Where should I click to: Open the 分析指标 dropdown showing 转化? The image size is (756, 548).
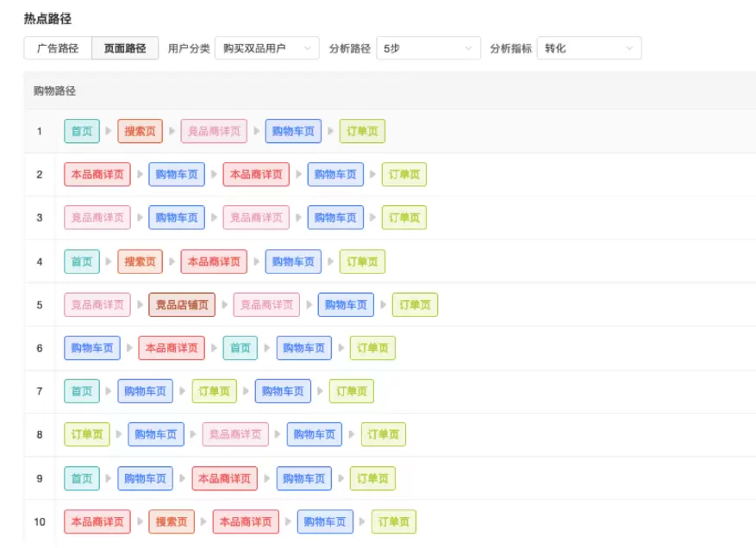click(x=589, y=48)
